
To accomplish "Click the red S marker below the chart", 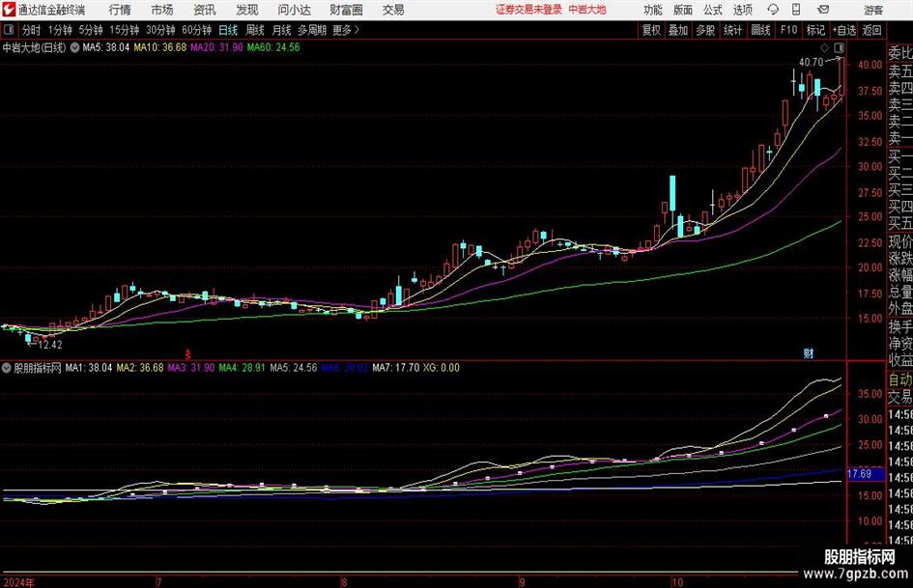I will (x=188, y=354).
